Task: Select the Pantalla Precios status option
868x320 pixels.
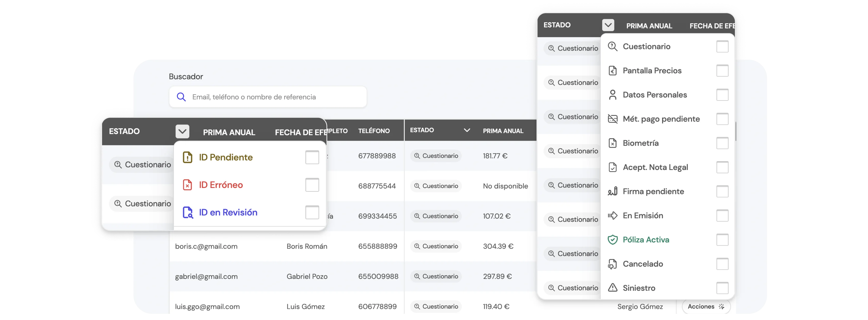Action: coord(668,71)
